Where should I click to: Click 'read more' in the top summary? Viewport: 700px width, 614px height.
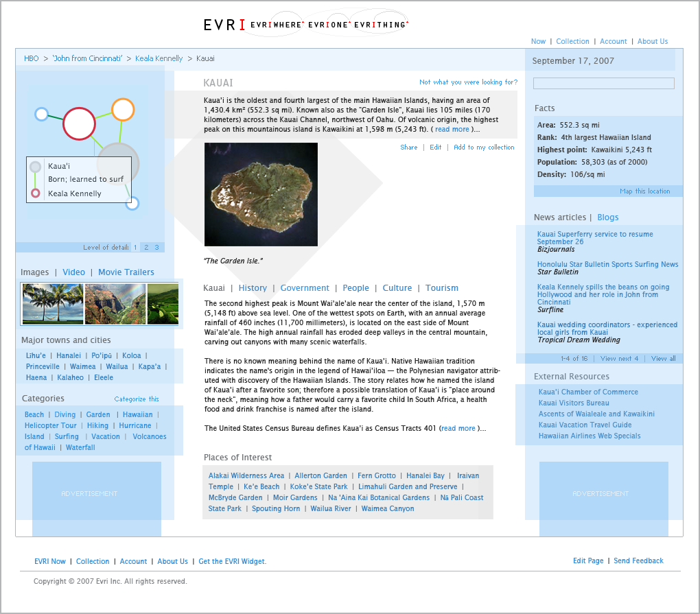coord(452,130)
